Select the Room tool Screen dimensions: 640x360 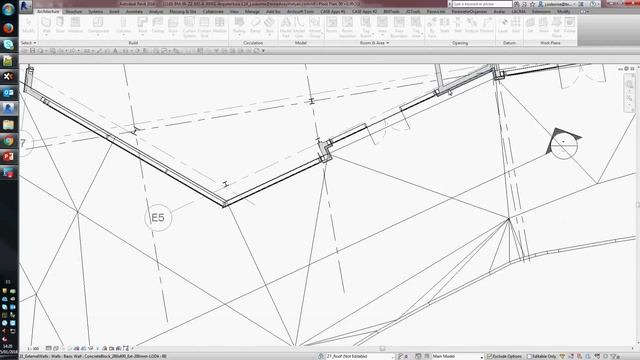coord(331,24)
